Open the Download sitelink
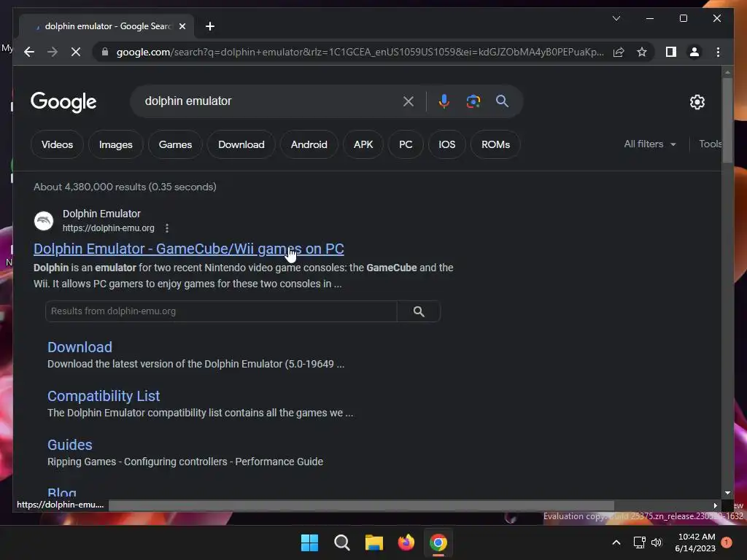This screenshot has height=560, width=747. 80,347
